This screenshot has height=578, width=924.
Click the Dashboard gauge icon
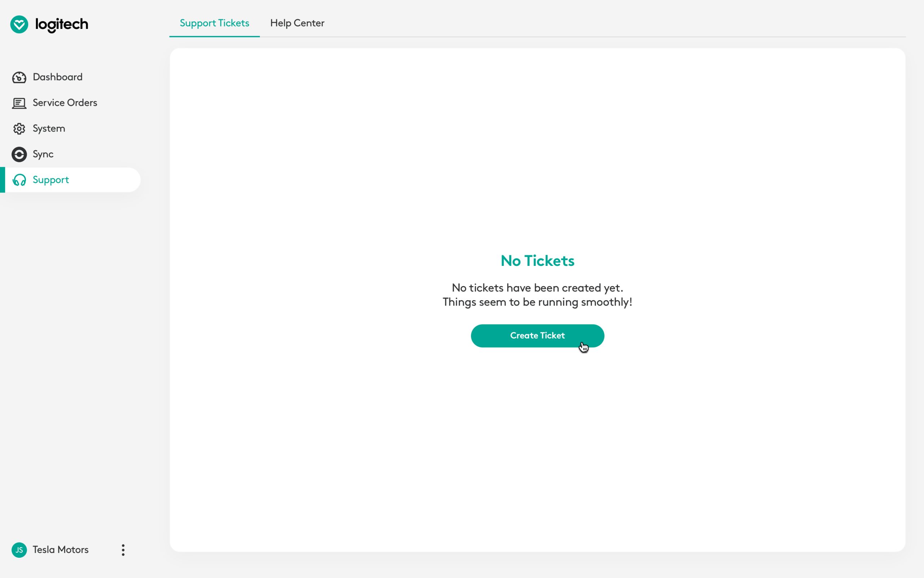pyautogui.click(x=19, y=77)
